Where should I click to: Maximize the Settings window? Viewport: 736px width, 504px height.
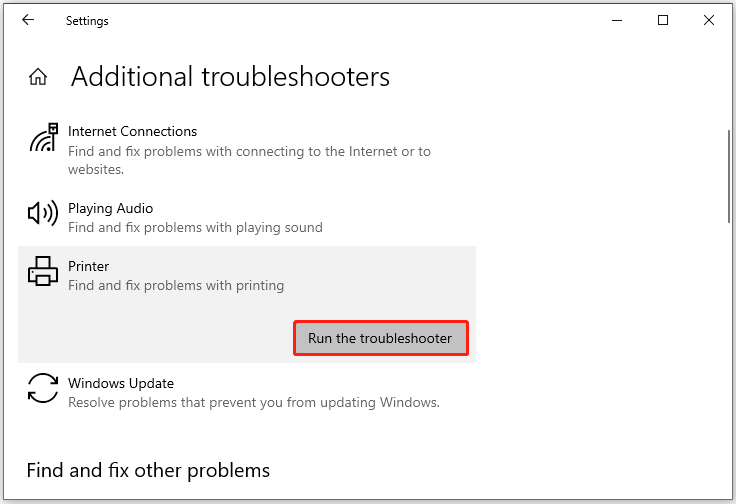click(663, 20)
